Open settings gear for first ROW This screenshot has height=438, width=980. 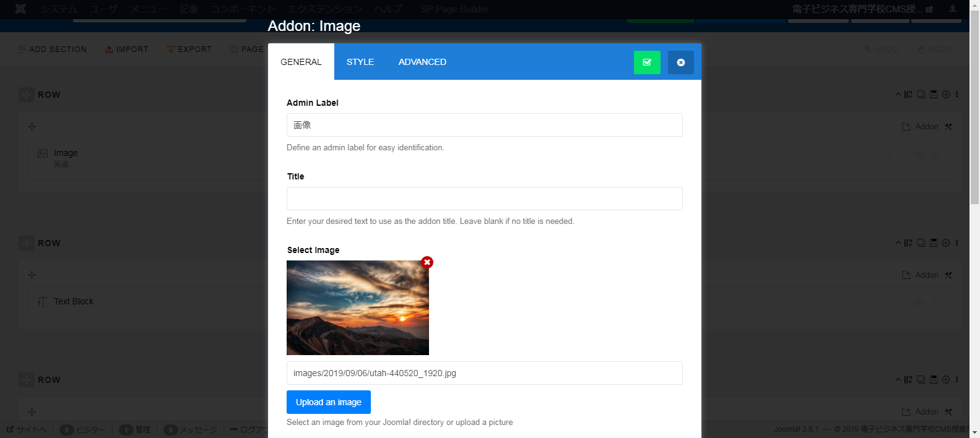[x=946, y=95]
